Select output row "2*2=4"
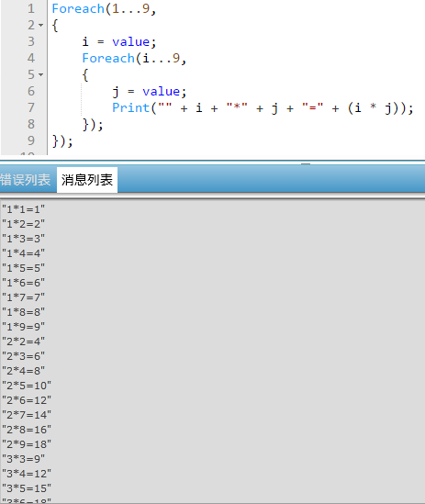The width and height of the screenshot is (425, 504). 24,342
